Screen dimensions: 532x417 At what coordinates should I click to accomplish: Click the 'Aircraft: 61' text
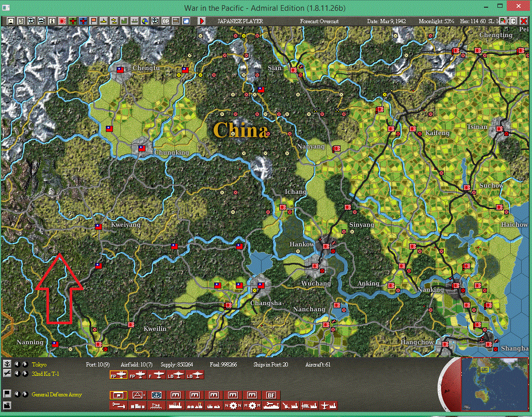(318, 364)
